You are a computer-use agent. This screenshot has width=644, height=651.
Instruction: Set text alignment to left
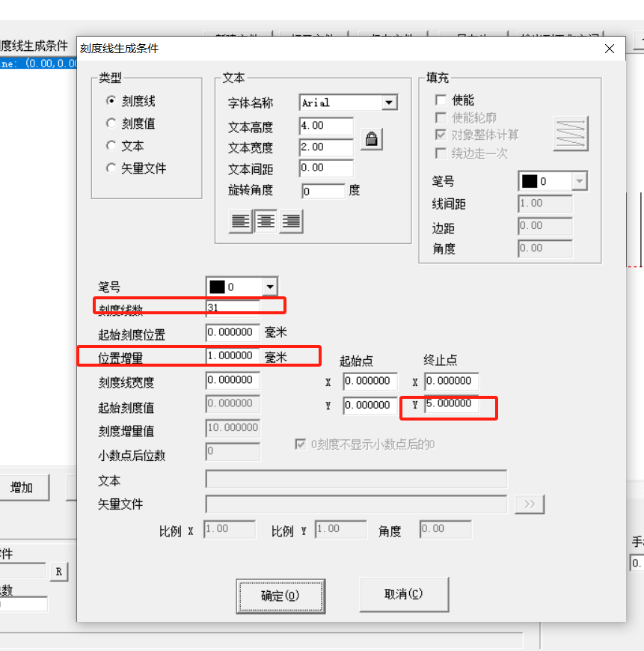pyautogui.click(x=240, y=221)
